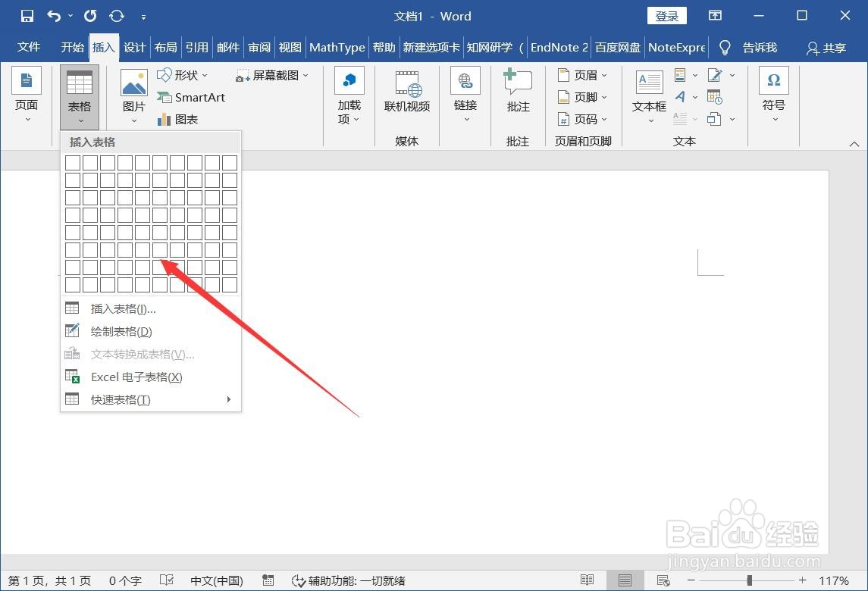The height and width of the screenshot is (591, 868).
Task: Click the 登录 (Sign in) button
Action: pos(666,15)
